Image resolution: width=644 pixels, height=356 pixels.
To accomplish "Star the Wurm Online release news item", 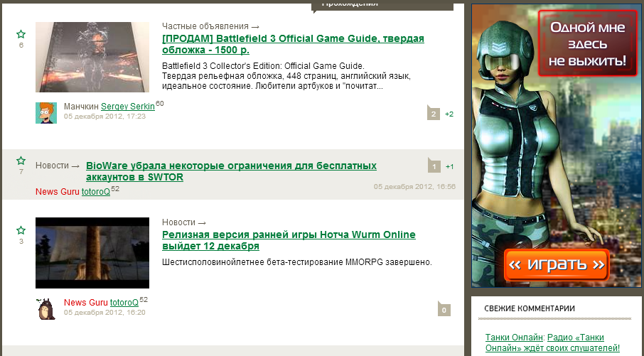I will (x=21, y=230).
